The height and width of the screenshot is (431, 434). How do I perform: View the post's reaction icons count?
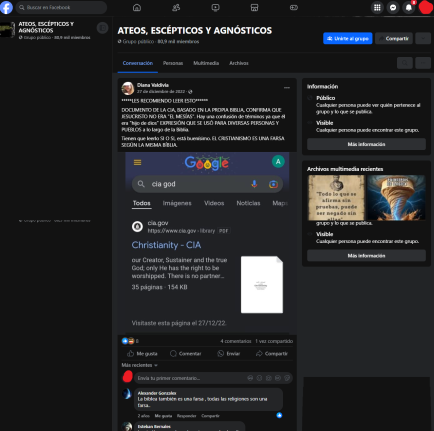[x=130, y=341]
